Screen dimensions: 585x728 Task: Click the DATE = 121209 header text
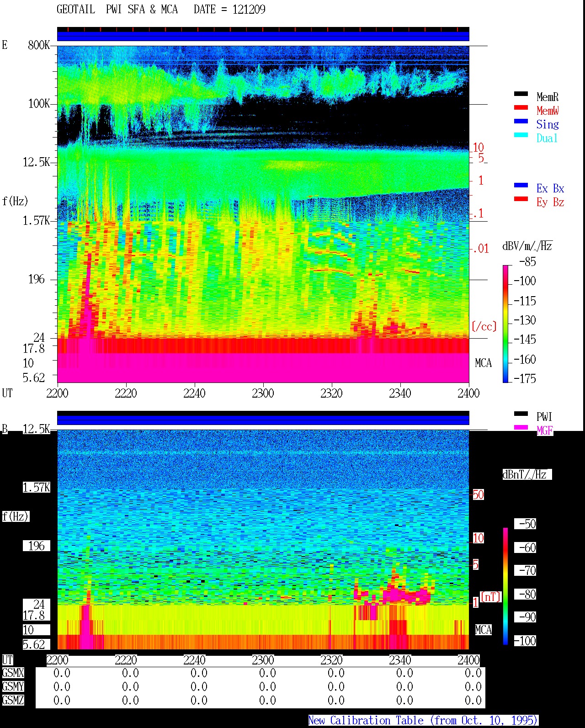pyautogui.click(x=229, y=10)
